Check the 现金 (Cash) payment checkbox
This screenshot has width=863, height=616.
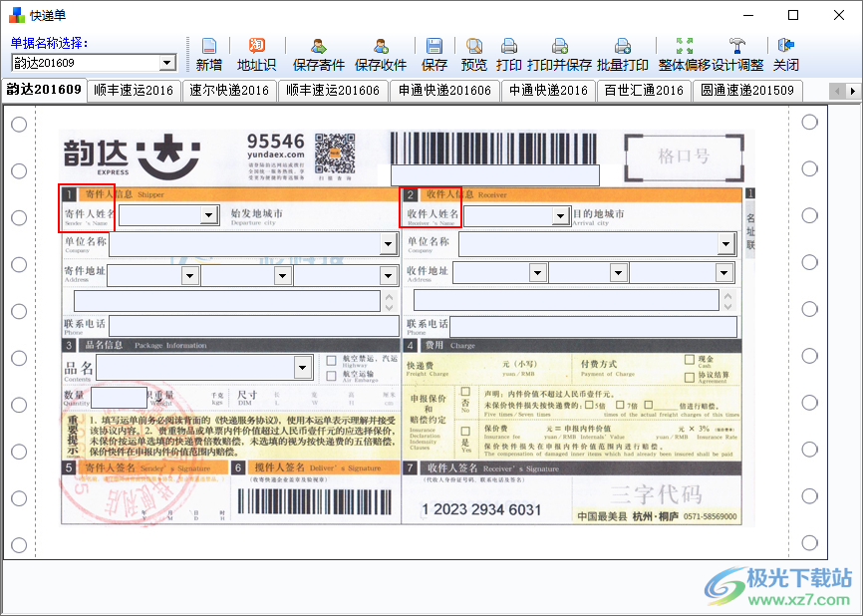coord(690,359)
